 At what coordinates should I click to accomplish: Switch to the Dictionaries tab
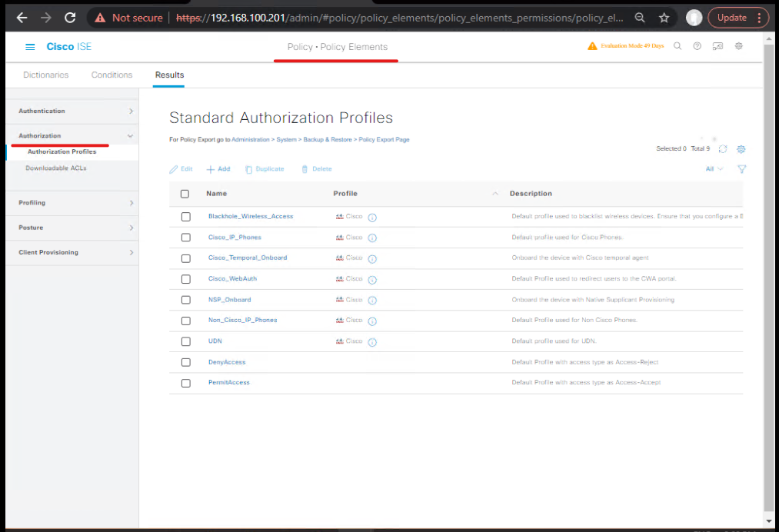(x=45, y=75)
